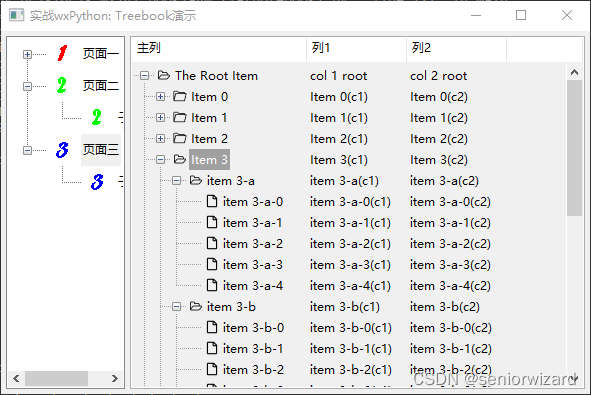Image resolution: width=591 pixels, height=395 pixels.
Task: Click the cell 'item 3-a-4(c2)'
Action: pyautogui.click(x=450, y=286)
